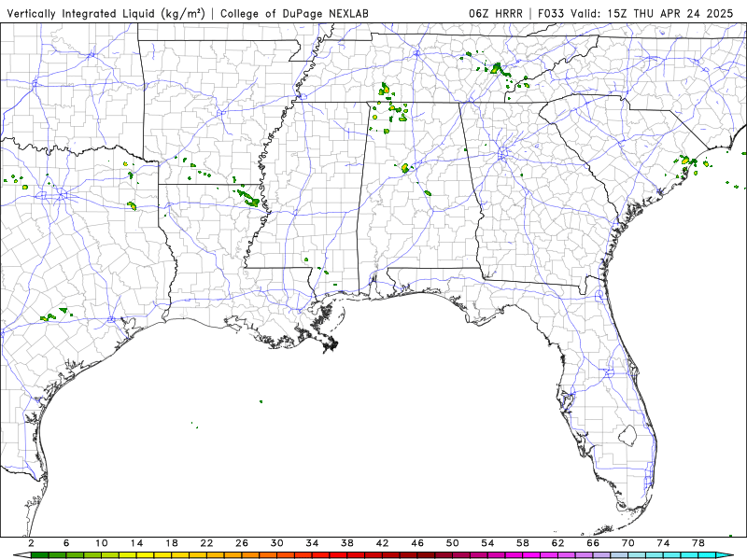
Task: Click the "66" value on the color scale
Action: 593,543
